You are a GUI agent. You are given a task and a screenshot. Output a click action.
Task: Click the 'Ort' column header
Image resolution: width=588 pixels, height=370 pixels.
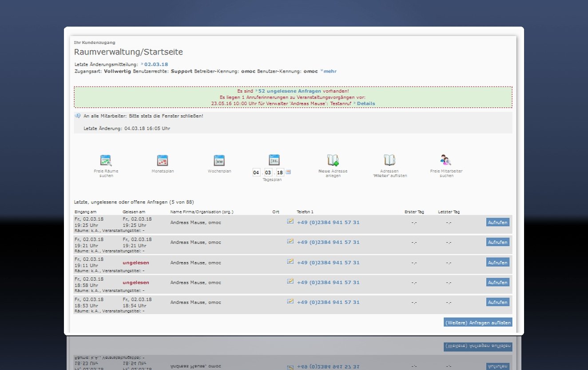276,212
